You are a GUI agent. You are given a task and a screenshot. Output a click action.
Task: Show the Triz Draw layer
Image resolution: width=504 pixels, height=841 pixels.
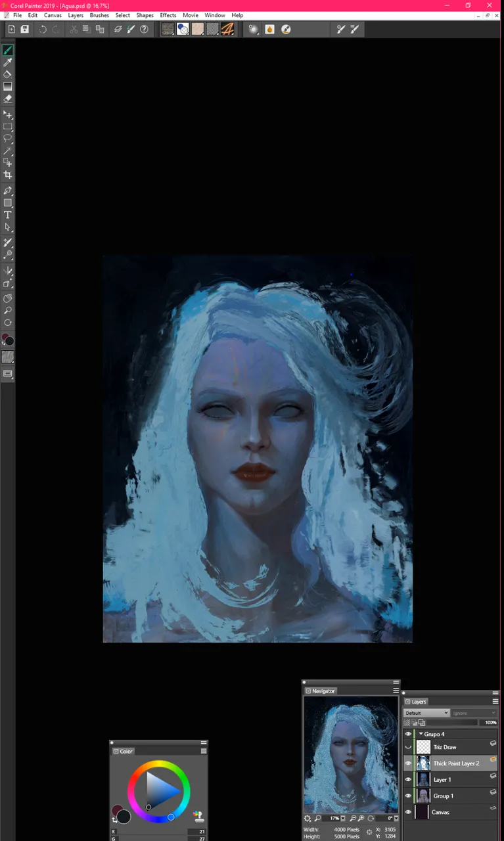tap(408, 747)
